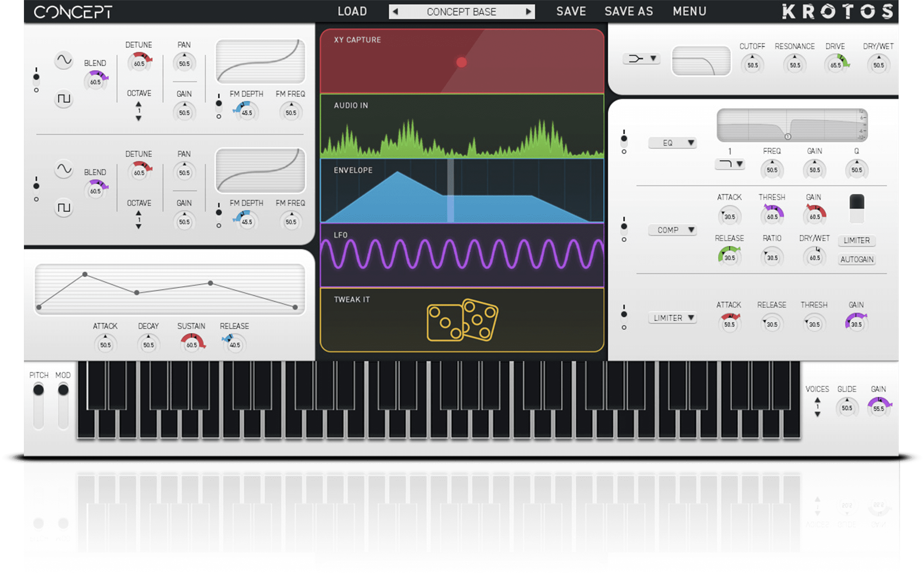Click oscillator 1 Detune knob

139,63
